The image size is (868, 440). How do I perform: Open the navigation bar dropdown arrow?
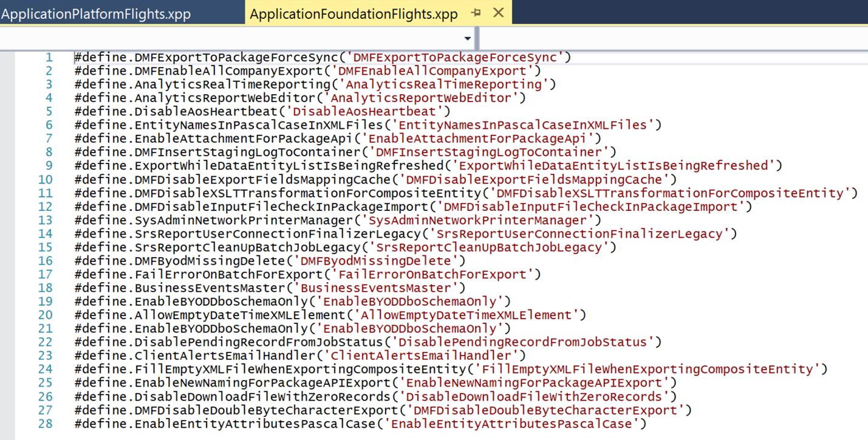point(467,38)
